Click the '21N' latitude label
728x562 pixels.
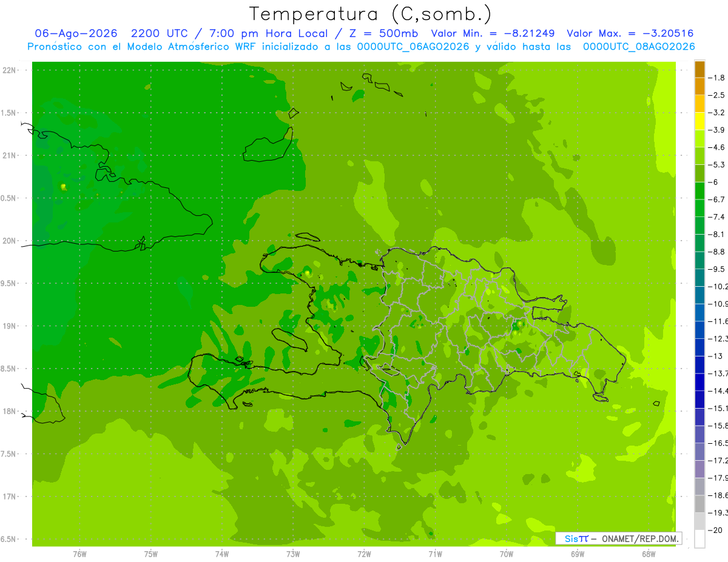tap(10, 155)
